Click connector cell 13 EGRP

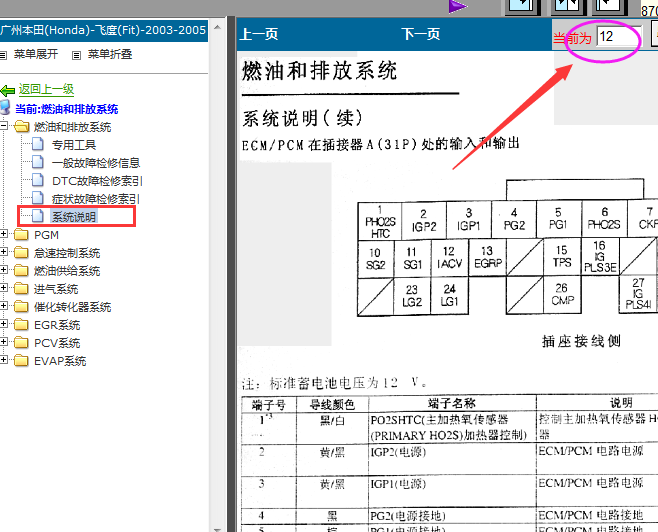click(487, 257)
